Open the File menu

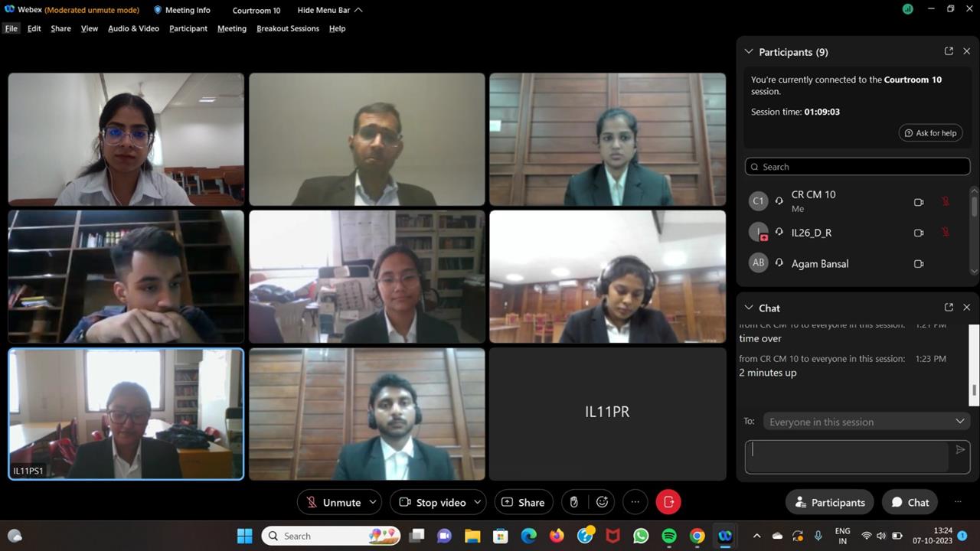click(11, 28)
